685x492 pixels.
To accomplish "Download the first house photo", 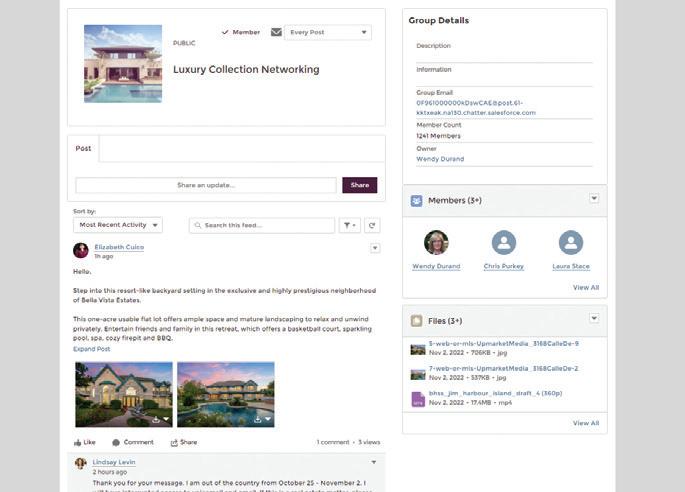I will tap(156, 419).
